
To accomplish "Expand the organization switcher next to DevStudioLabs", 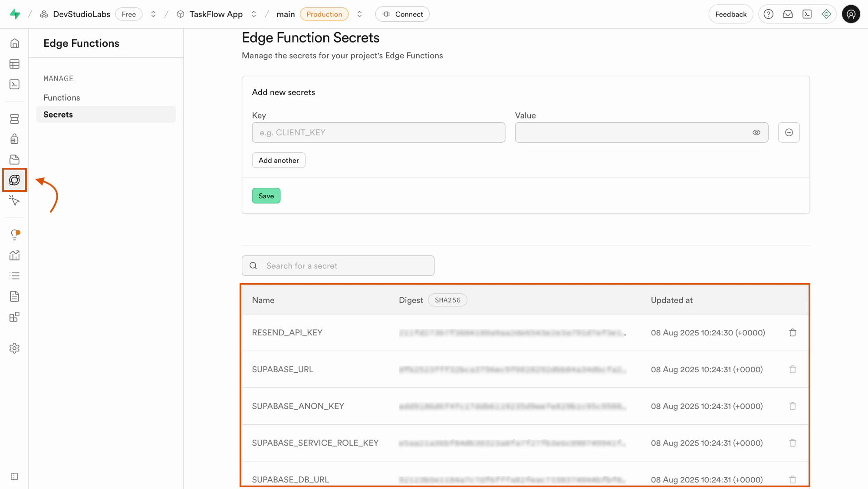I will pos(153,14).
